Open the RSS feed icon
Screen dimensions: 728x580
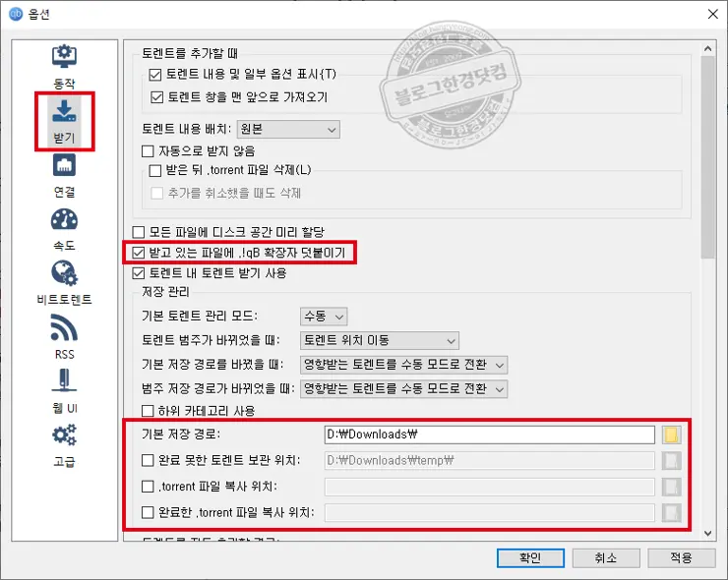[x=64, y=327]
